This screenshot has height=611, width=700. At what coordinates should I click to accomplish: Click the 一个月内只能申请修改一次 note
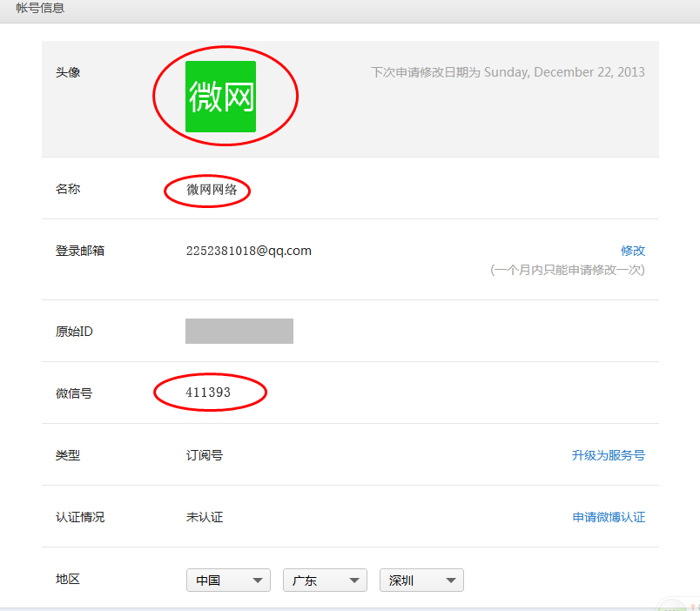[568, 270]
